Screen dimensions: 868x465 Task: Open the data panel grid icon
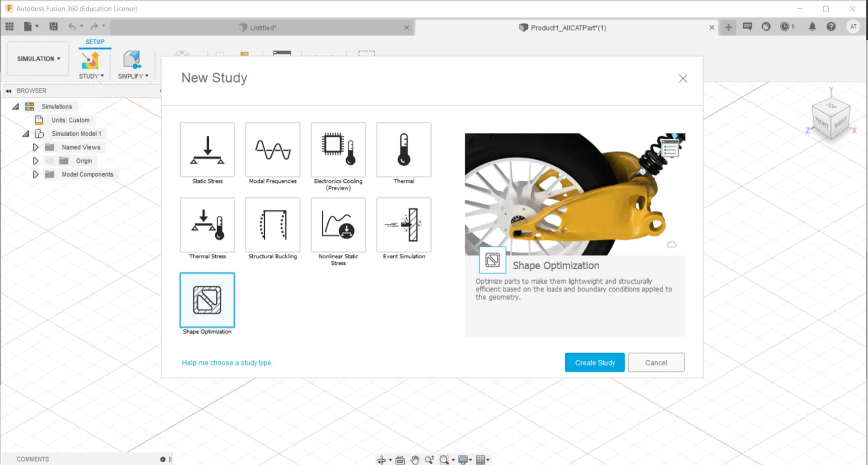click(x=10, y=27)
